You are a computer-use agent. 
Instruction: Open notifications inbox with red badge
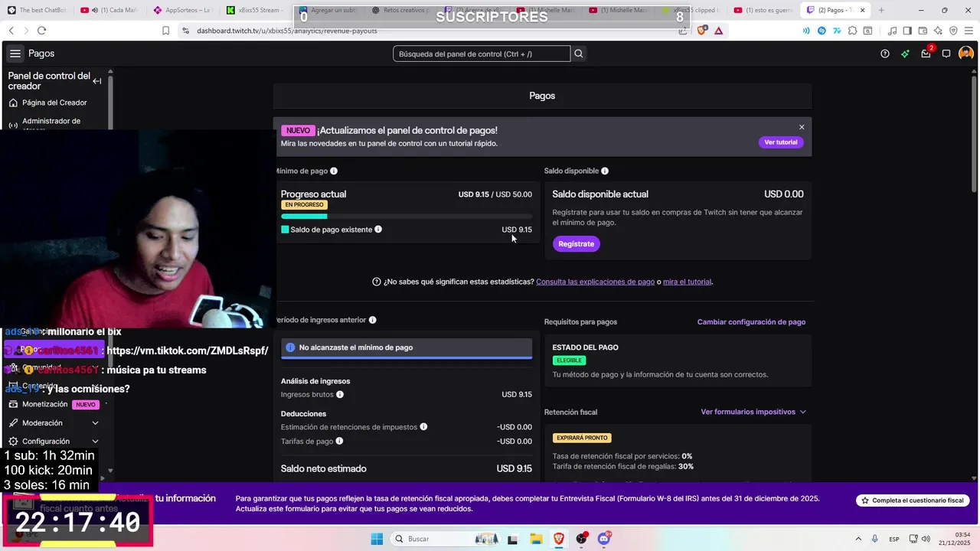coord(926,54)
